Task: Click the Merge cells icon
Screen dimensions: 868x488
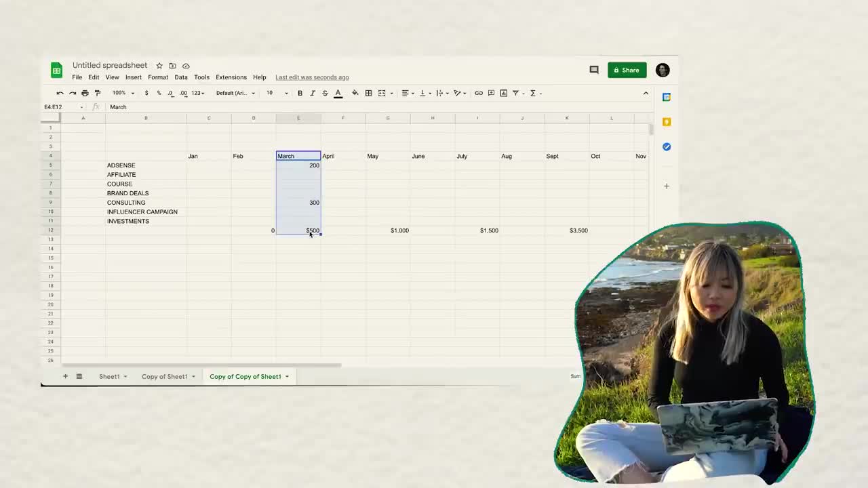Action: [x=382, y=93]
